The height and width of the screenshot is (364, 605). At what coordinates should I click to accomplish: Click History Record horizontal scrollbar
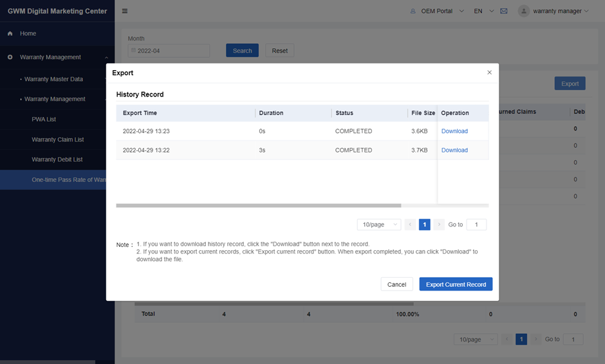tap(259, 206)
